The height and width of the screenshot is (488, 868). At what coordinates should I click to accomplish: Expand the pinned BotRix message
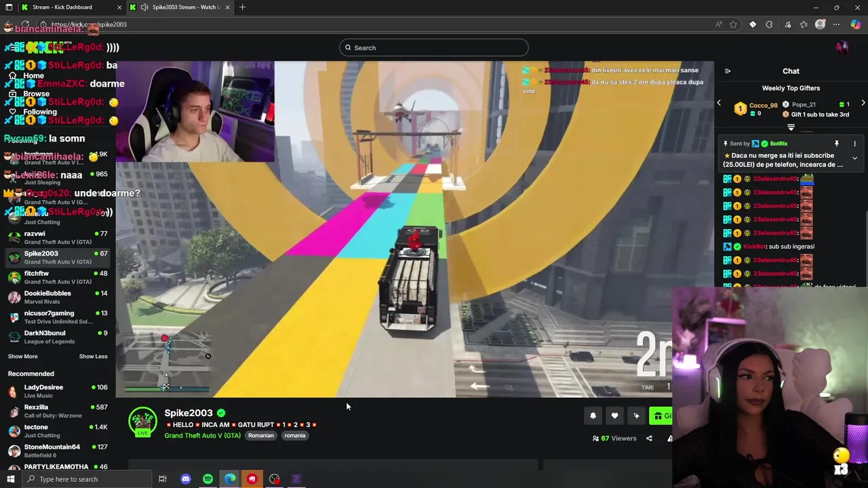coord(854,159)
